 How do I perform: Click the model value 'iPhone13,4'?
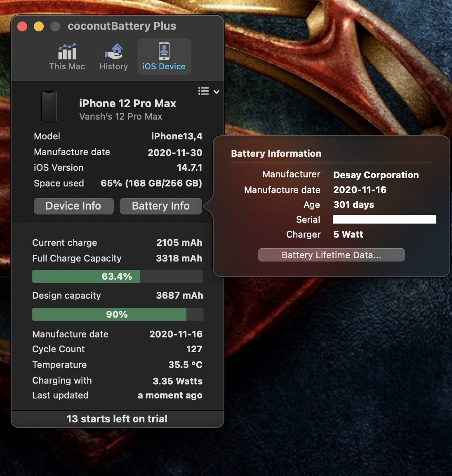point(177,136)
